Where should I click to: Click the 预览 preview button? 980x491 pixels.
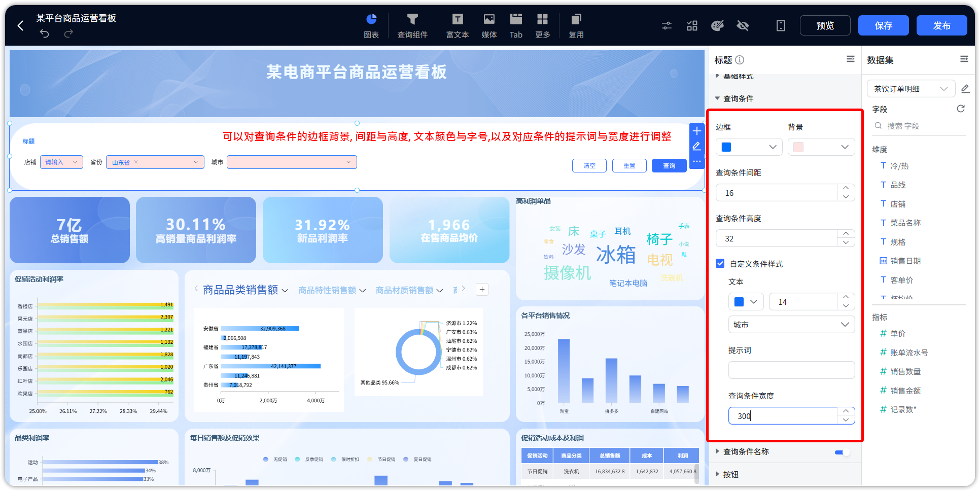click(825, 25)
